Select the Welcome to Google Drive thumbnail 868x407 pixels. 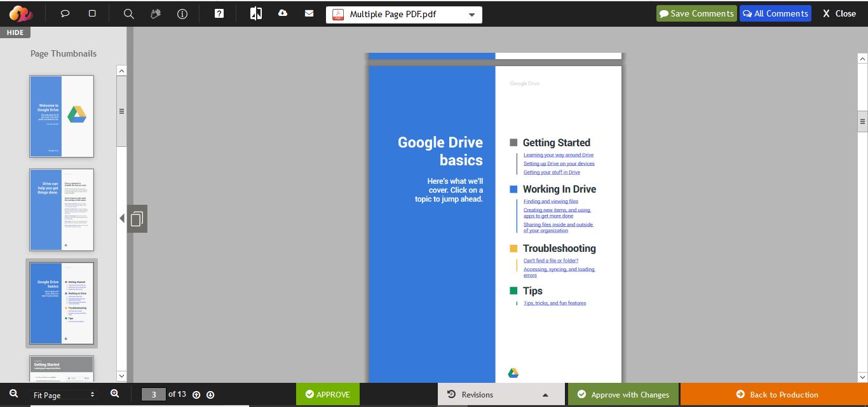tap(62, 116)
